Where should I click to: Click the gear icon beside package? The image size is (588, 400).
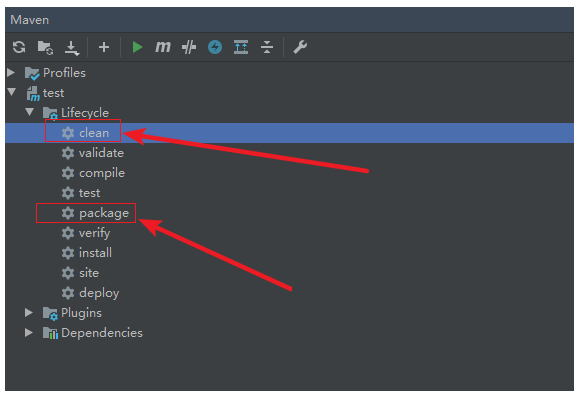pyautogui.click(x=68, y=213)
